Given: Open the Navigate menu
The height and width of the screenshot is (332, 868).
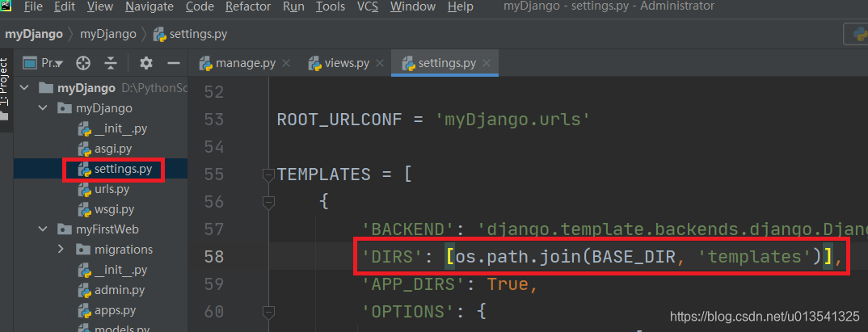Looking at the screenshot, I should (149, 6).
